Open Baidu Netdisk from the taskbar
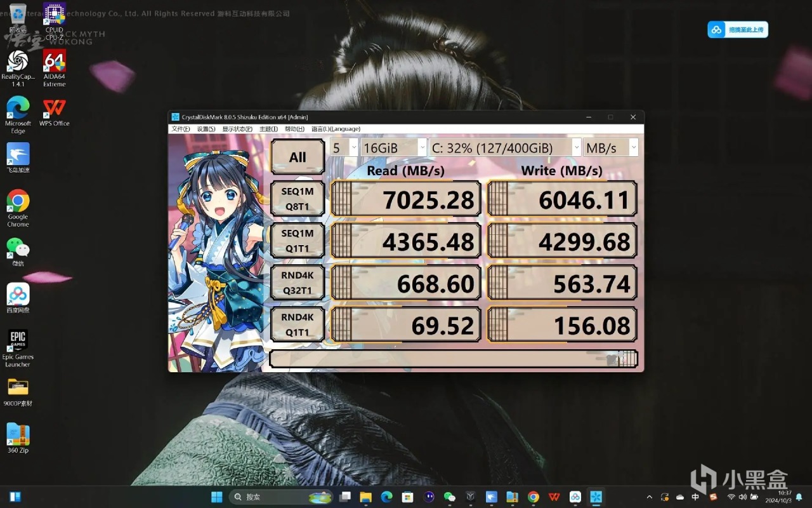812x508 pixels. click(575, 497)
